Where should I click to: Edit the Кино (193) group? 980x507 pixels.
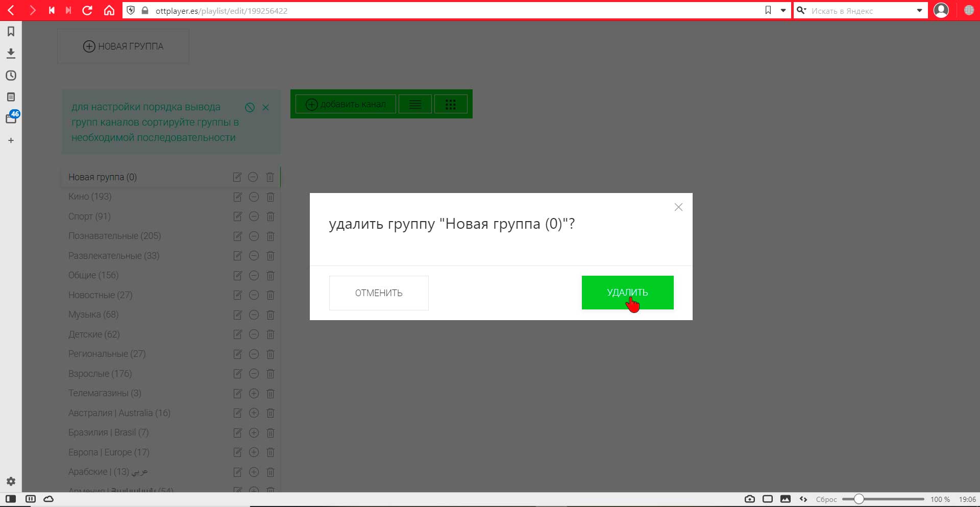pyautogui.click(x=237, y=197)
